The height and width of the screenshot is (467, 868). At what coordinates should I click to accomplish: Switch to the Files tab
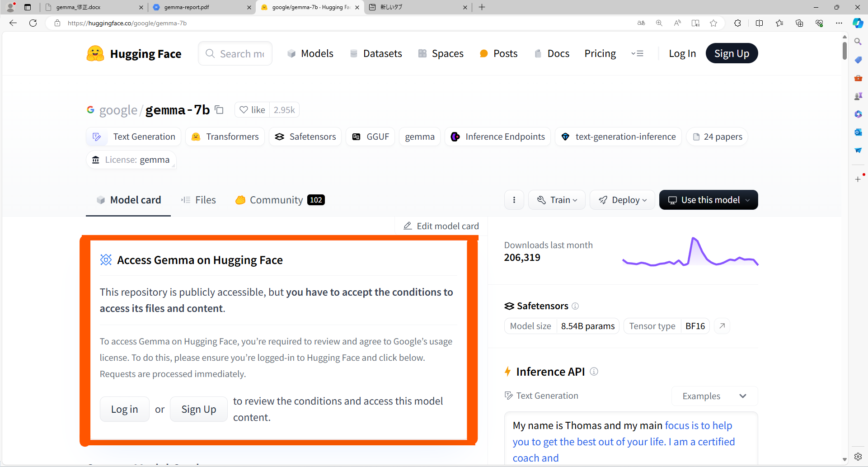(198, 200)
